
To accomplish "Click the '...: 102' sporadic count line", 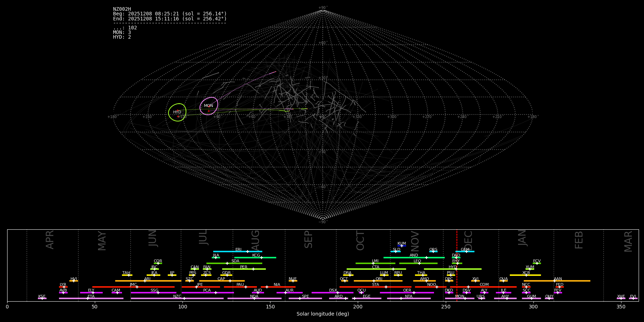I will point(125,28).
